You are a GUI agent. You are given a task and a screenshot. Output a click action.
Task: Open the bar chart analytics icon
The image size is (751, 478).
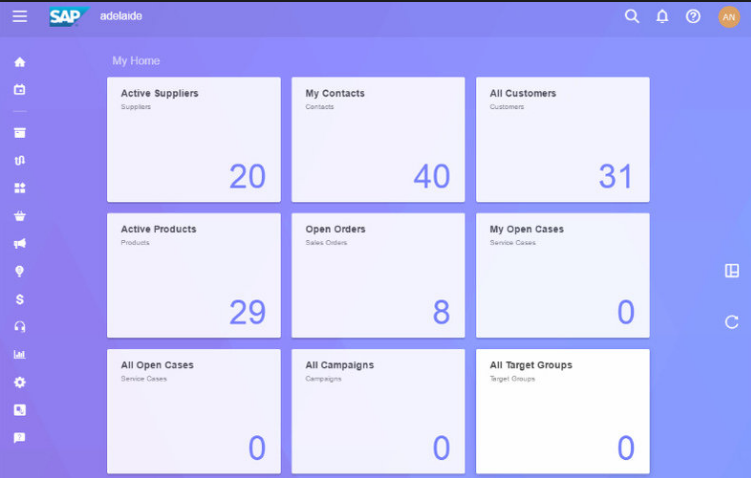pos(20,354)
